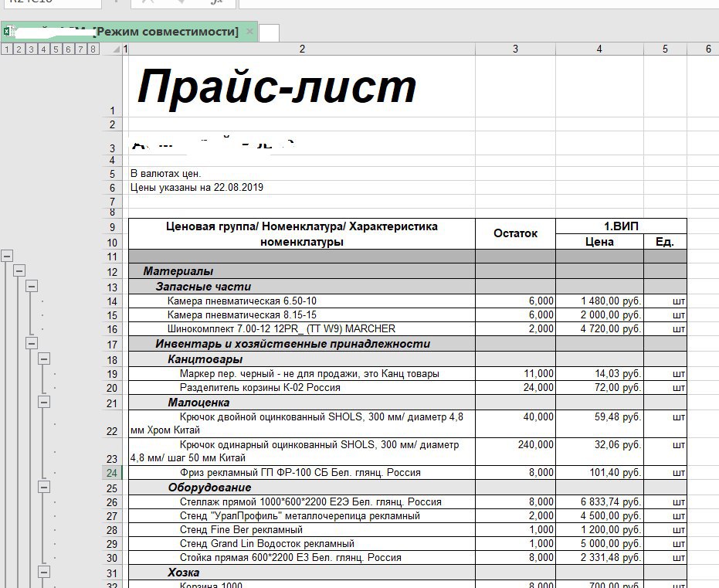Select 'Ценовая группа/ Номенклатура' header cell

tap(302, 234)
